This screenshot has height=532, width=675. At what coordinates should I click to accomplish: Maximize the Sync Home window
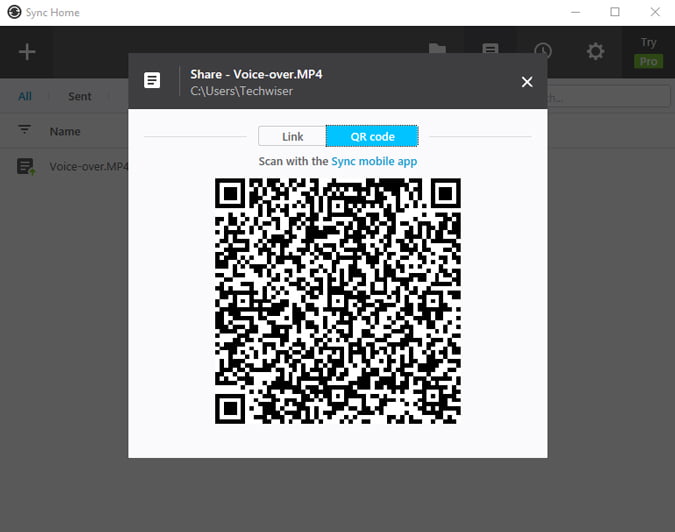tap(615, 12)
